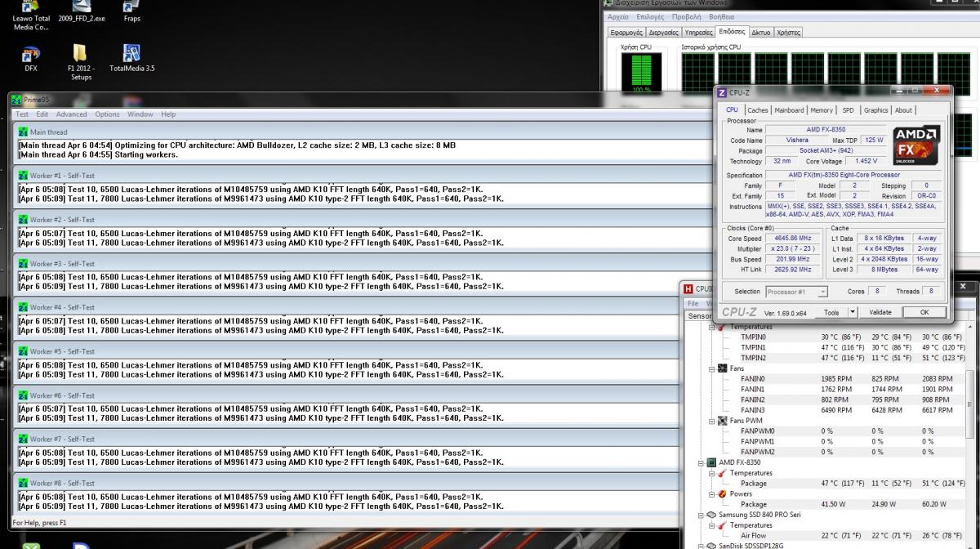Open the Προβολή menu in Task Manager

[x=686, y=16]
